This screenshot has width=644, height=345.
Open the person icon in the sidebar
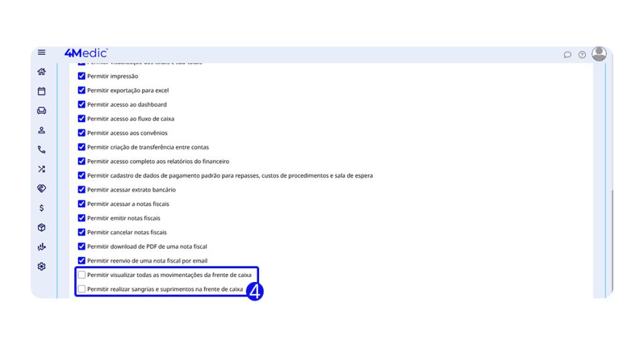42,130
